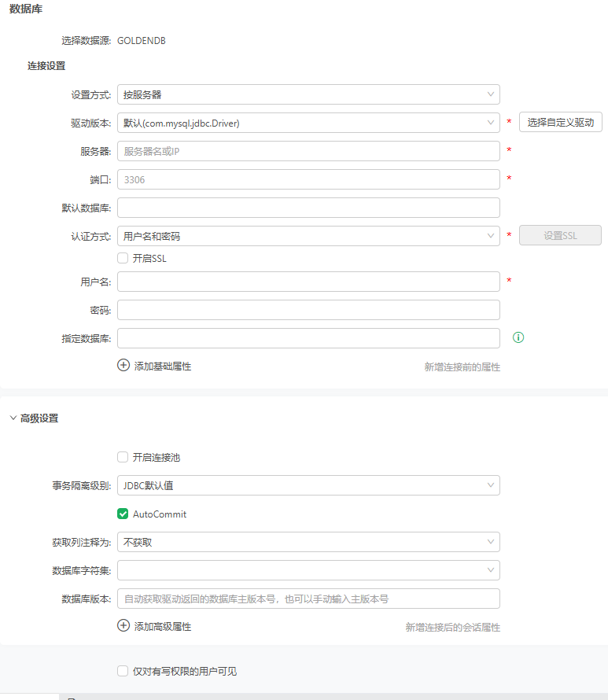This screenshot has height=700, width=608.
Task: Check 仅对有写权限的用户可见 option
Action: click(x=123, y=671)
